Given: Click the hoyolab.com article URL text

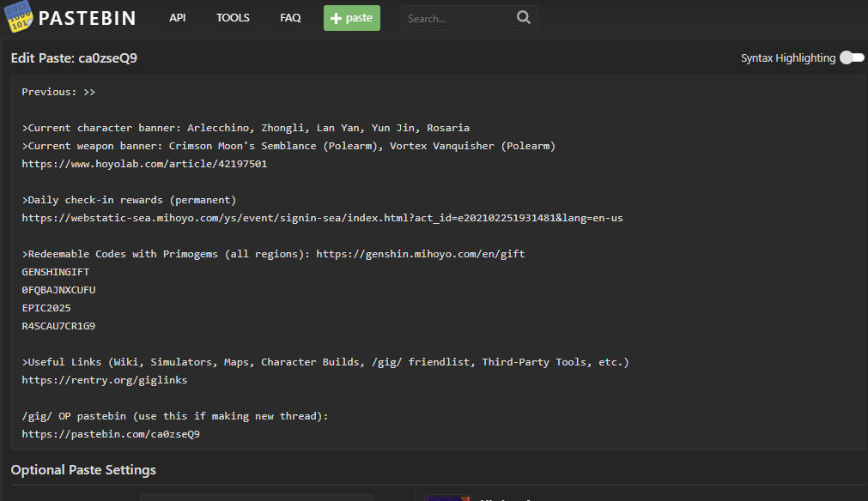Looking at the screenshot, I should pyautogui.click(x=144, y=164).
